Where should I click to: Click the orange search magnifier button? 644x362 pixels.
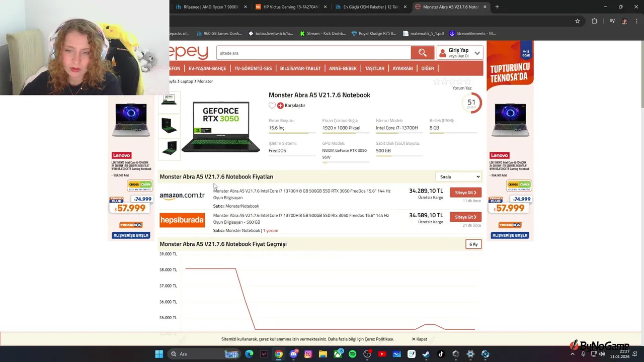tap(423, 53)
